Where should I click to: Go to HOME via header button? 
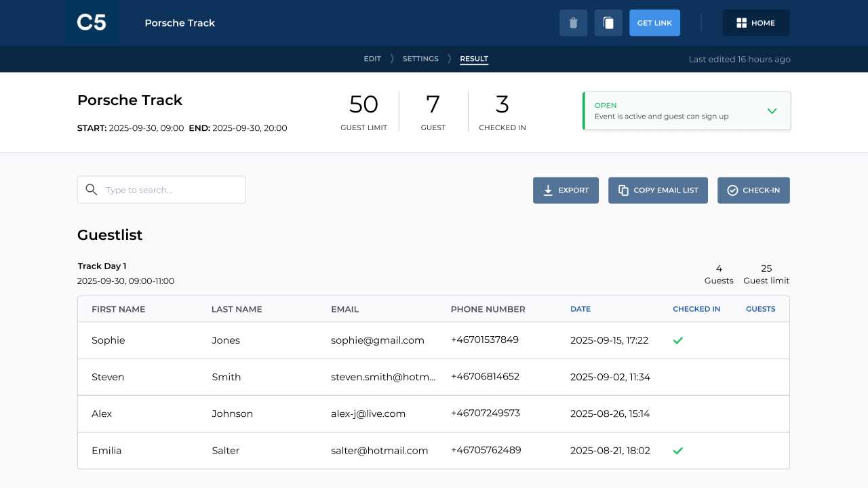point(756,23)
